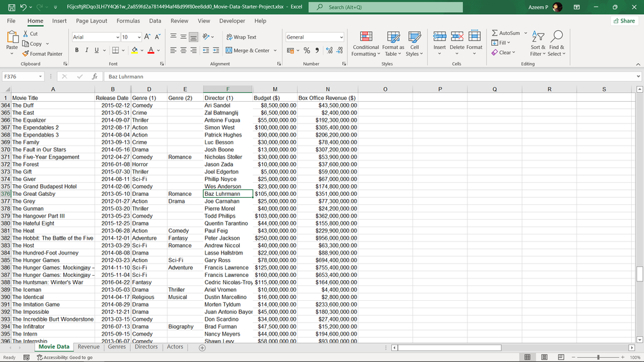Open the Name Box dropdown arrow

point(40,77)
